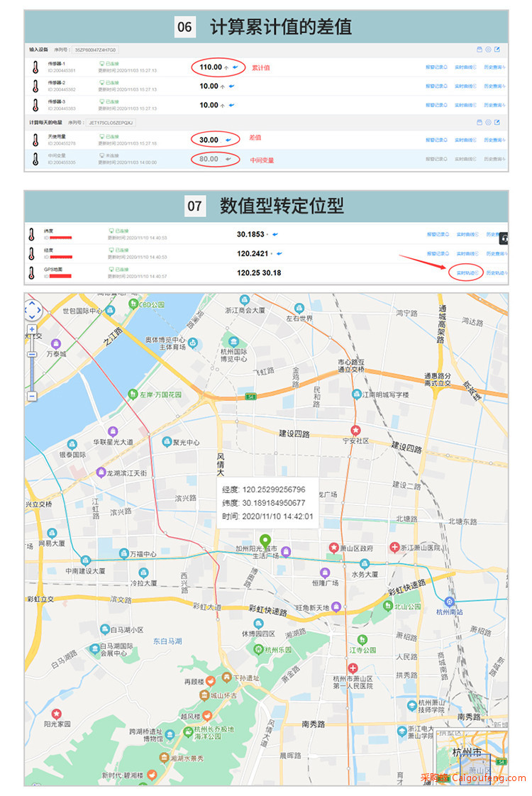Open 报警记录 for 传感器-1 row
Image resolution: width=532 pixels, height=796 pixels.
(x=436, y=67)
